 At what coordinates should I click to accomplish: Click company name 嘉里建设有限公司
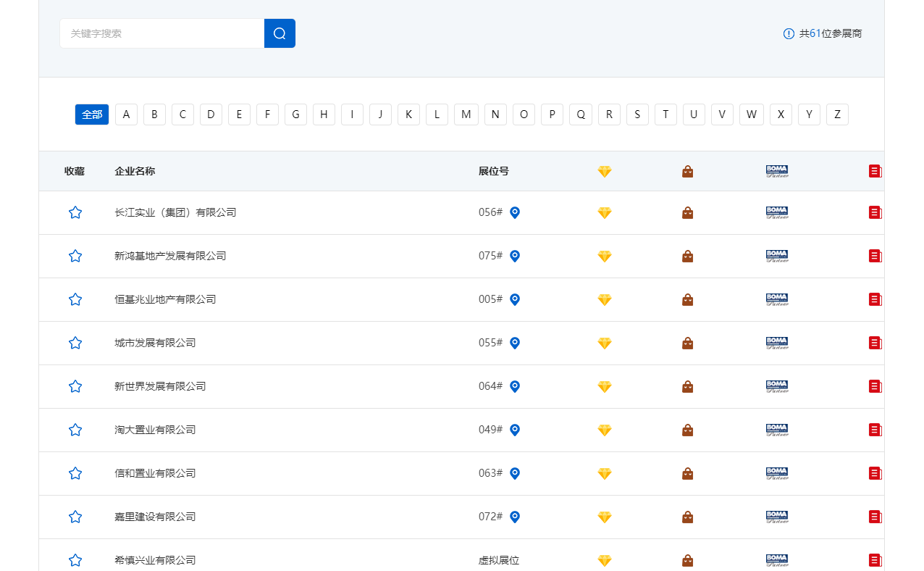point(155,517)
